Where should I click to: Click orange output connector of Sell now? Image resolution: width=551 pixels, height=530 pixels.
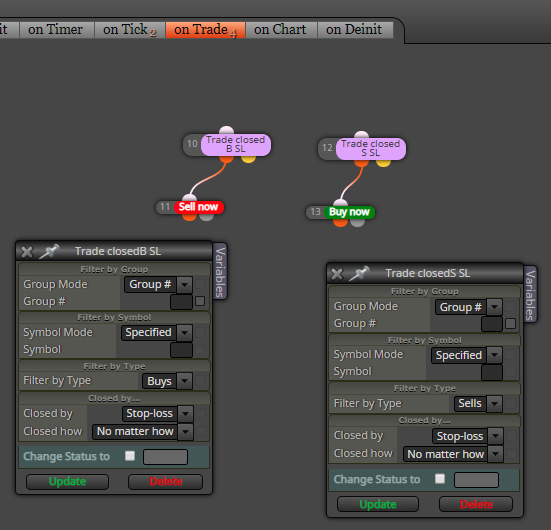(190, 217)
